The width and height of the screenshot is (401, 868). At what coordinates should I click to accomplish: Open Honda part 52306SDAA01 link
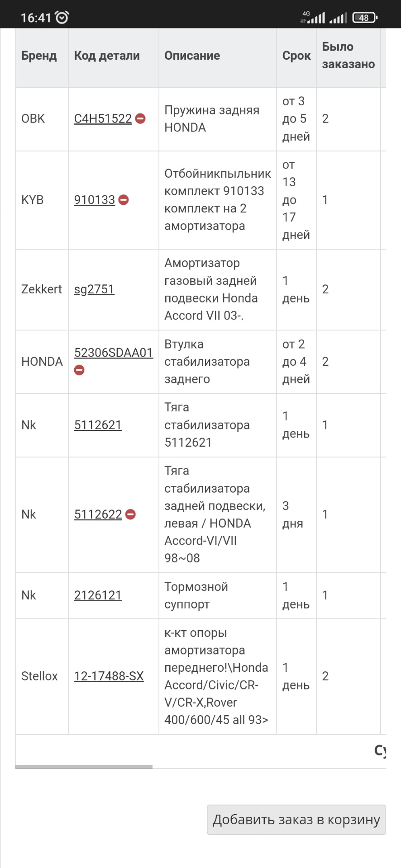click(113, 353)
